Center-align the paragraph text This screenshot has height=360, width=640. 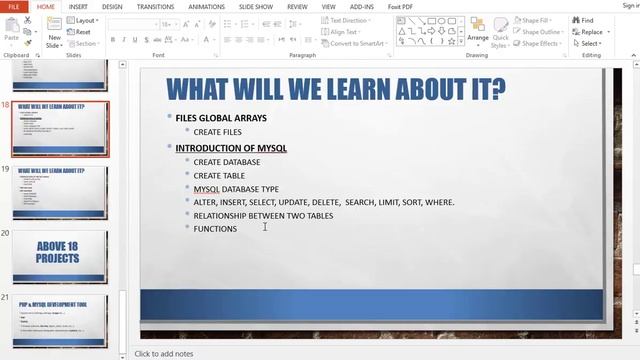(x=239, y=40)
